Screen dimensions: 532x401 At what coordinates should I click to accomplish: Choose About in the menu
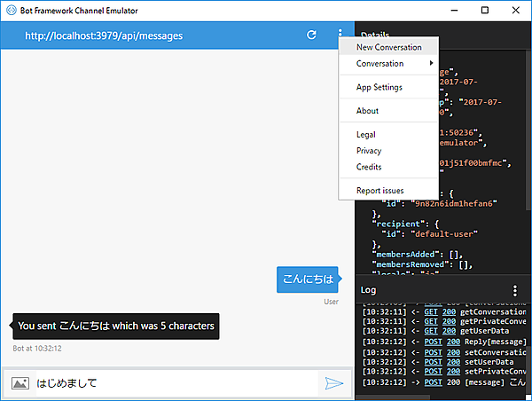(x=389, y=111)
